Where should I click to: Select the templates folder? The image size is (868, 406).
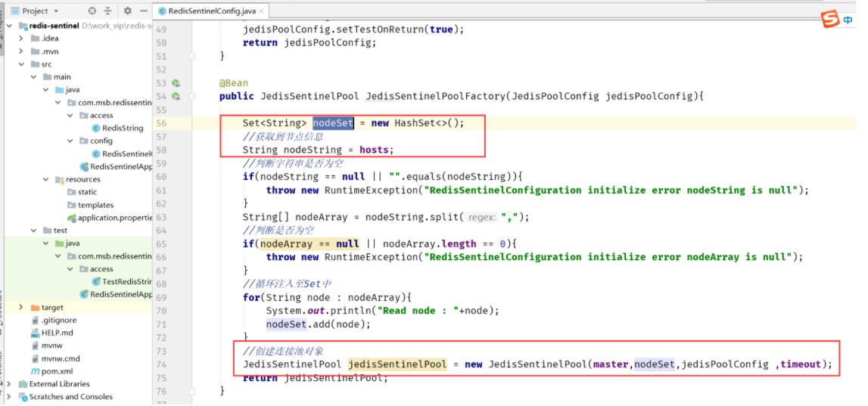point(96,205)
